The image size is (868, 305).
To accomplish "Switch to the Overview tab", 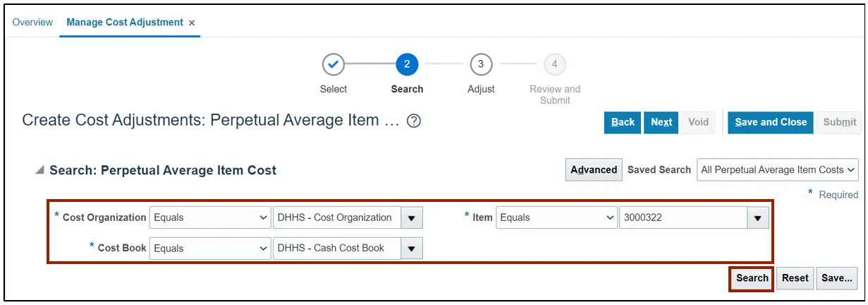I will click(32, 23).
